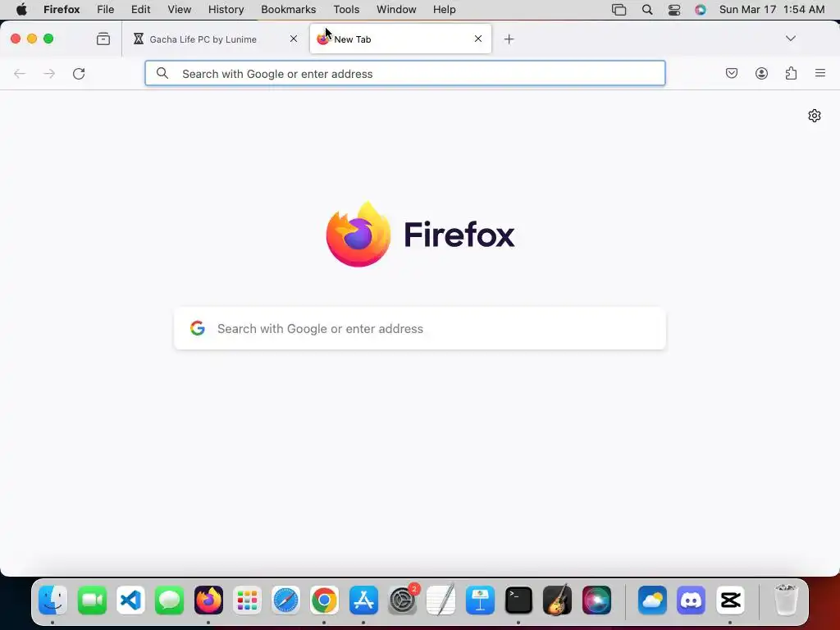The height and width of the screenshot is (630, 840).
Task: Open Visual Studio Code from the Dock
Action: pos(130,600)
